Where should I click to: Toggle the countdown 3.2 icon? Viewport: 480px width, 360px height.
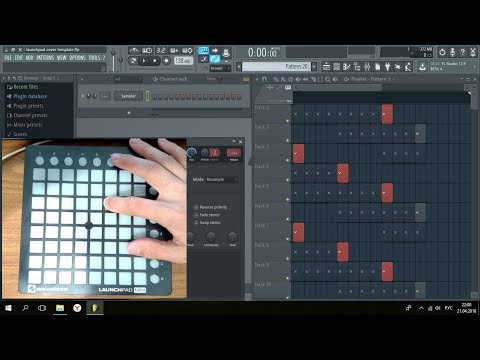pos(161,50)
